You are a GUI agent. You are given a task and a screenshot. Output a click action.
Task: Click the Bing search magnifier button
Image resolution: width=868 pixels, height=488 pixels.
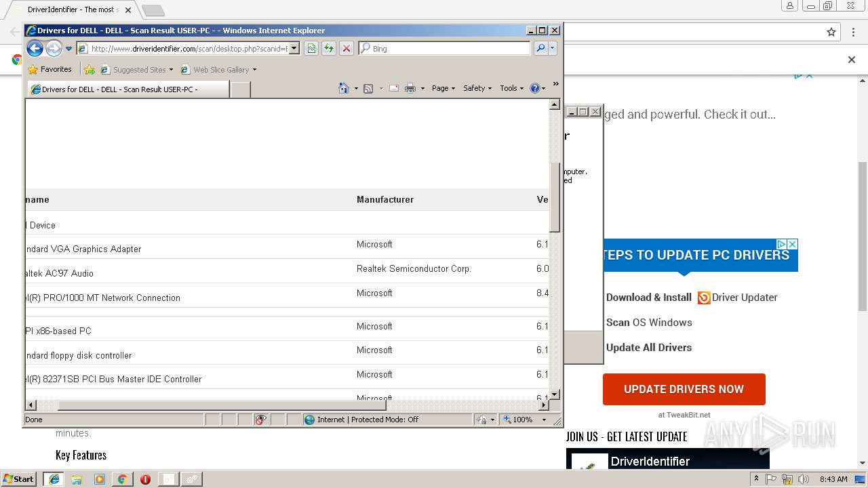tap(540, 48)
